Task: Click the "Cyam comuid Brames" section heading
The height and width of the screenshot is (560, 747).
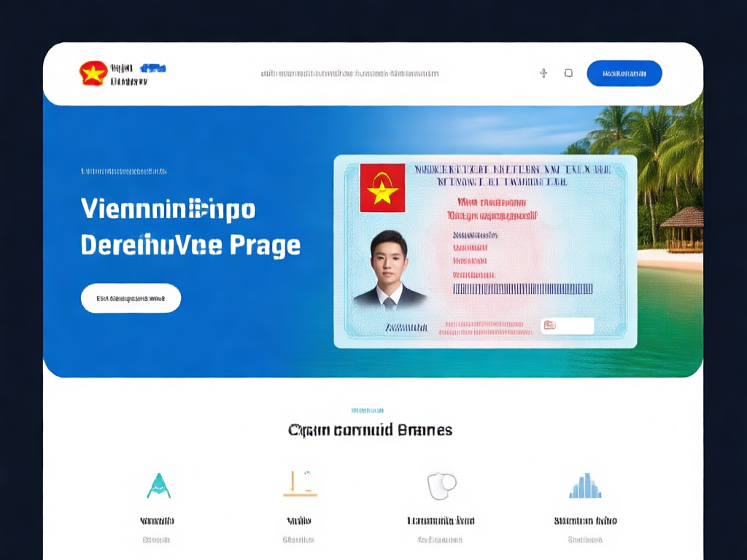Action: pos(370,430)
